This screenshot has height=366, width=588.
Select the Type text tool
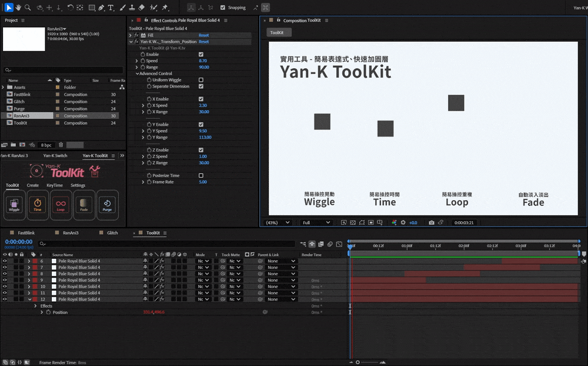pos(111,8)
